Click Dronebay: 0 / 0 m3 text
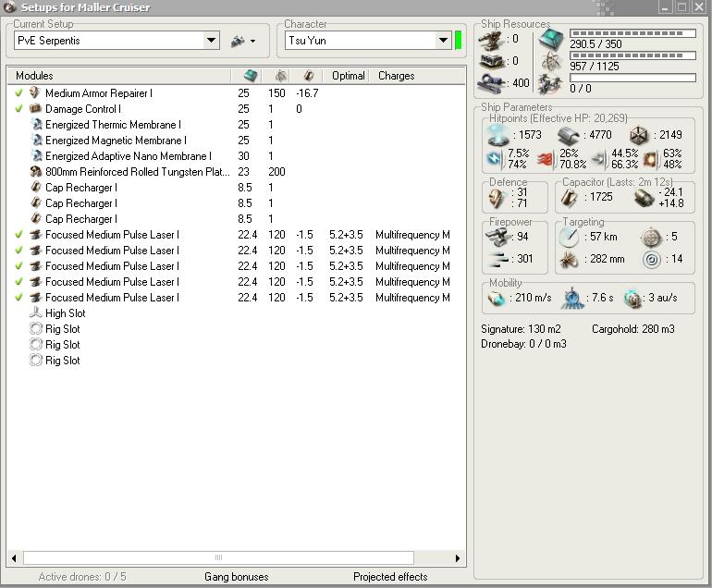The image size is (712, 588). (x=523, y=344)
